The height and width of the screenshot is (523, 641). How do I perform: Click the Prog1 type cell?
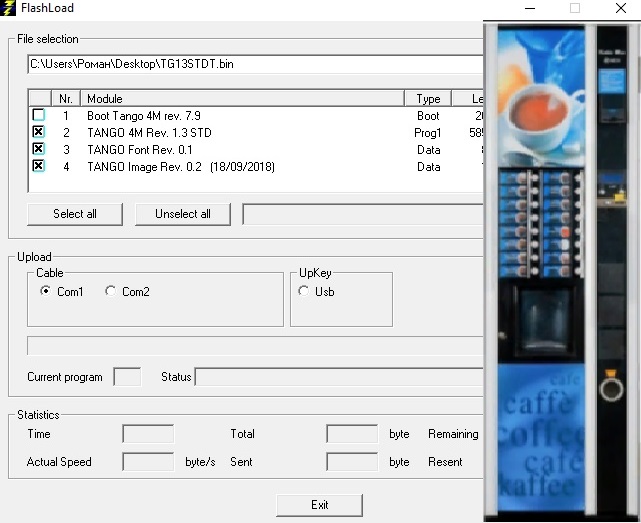coord(428,133)
